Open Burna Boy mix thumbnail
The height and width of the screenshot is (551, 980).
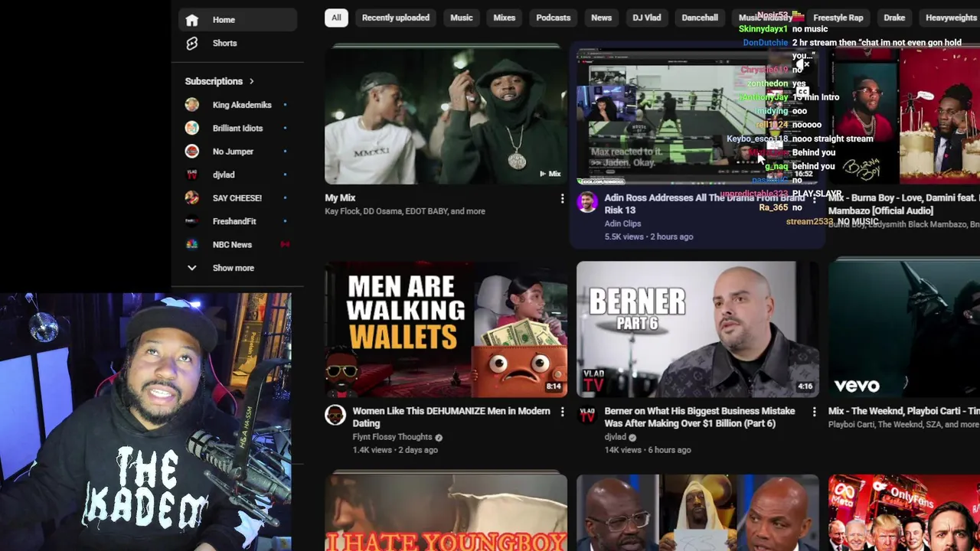coord(904,115)
